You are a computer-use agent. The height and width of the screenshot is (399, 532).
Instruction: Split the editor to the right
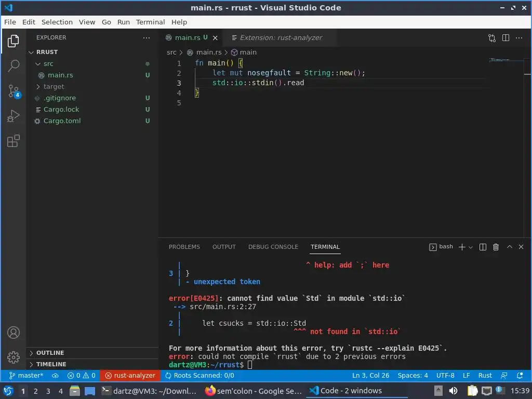coord(506,37)
